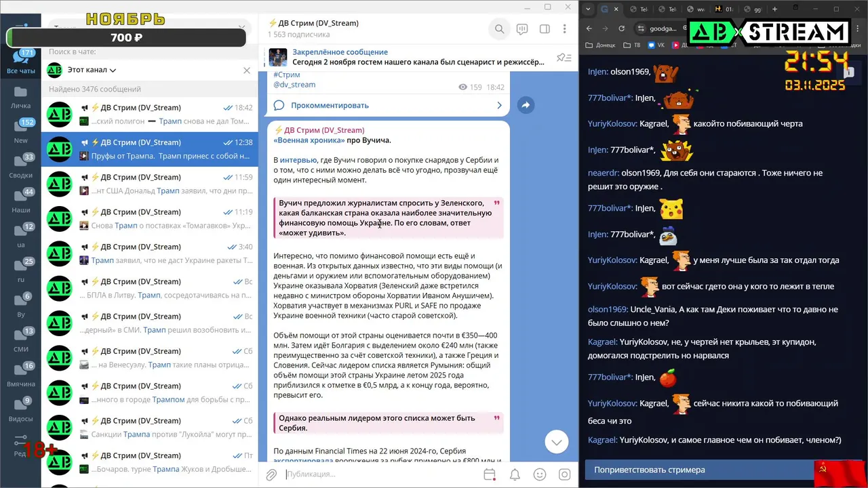Screen dimensions: 868x488
Task: Open the #Стрим hashtag
Action: 286,75
